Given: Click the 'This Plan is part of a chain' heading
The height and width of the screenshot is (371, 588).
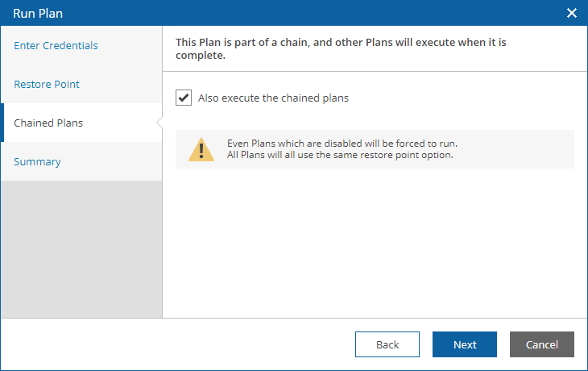Looking at the screenshot, I should point(341,48).
